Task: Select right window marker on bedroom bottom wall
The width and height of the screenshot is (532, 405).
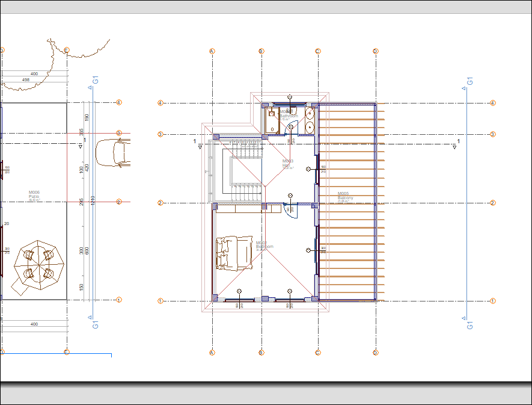Action: click(x=289, y=291)
